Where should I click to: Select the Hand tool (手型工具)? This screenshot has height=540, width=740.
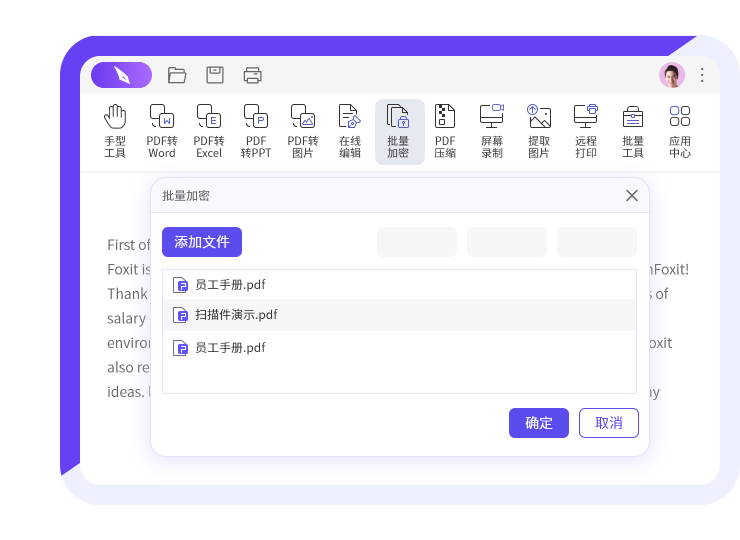115,131
